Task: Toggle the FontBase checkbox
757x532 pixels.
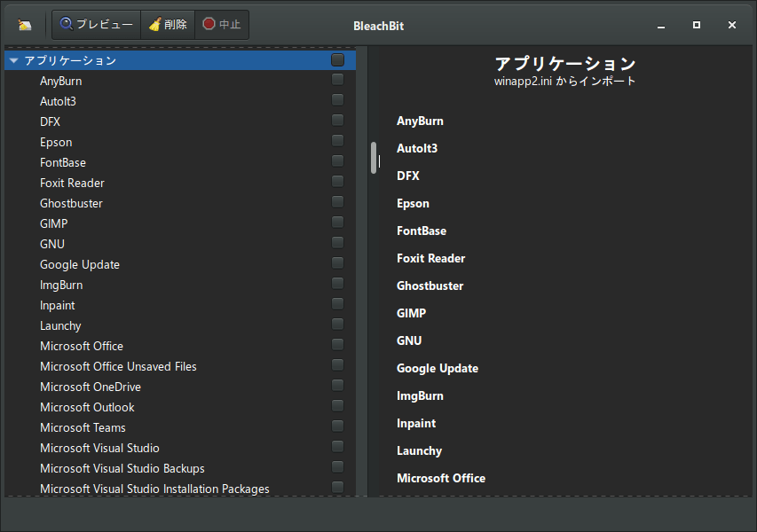Action: tap(337, 161)
